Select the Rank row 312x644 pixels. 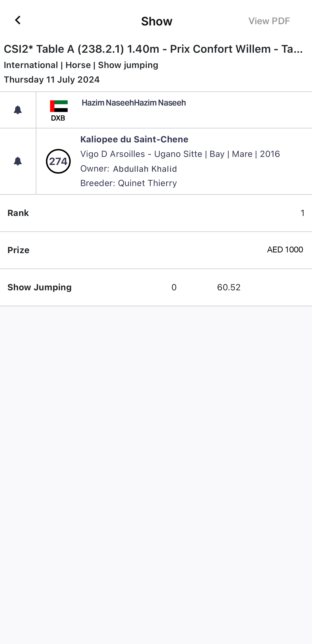(156, 213)
